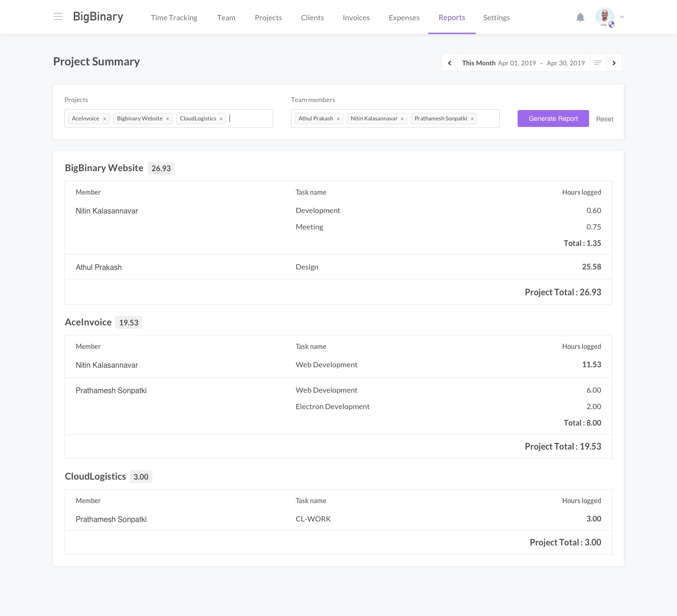Go to previous month with left arrow
Viewport: 677px width, 616px height.
pyautogui.click(x=449, y=63)
